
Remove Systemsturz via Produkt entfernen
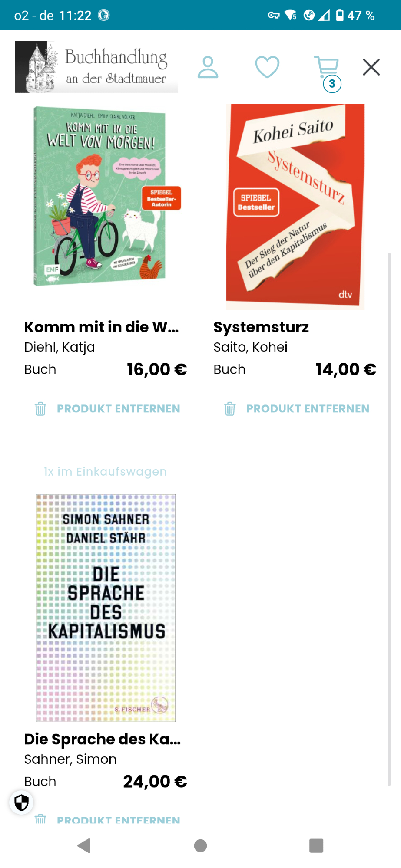tap(308, 409)
